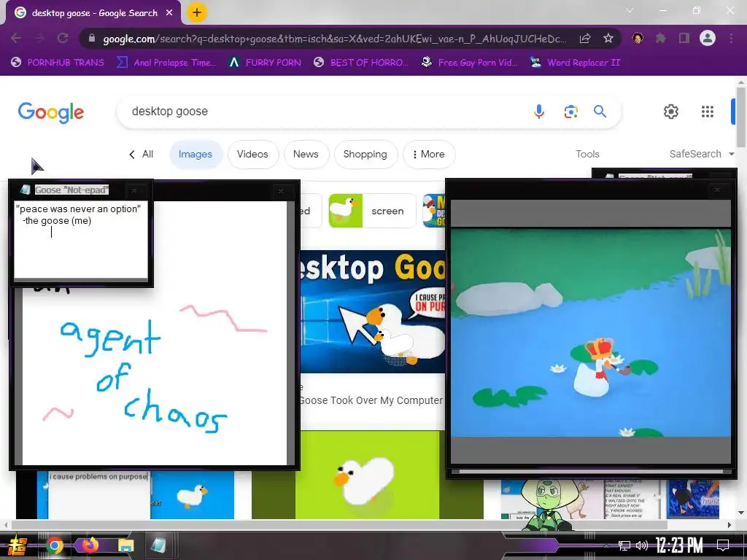The height and width of the screenshot is (560, 747).
Task: Select the desktop goose browser tab
Action: 93,13
